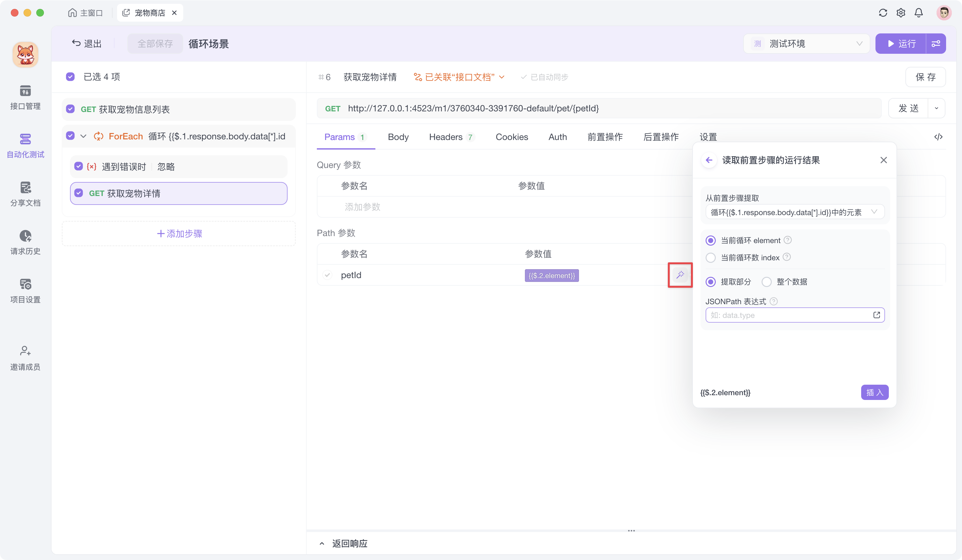Switch to the 后置操作 tab
The width and height of the screenshot is (962, 560).
pos(660,137)
